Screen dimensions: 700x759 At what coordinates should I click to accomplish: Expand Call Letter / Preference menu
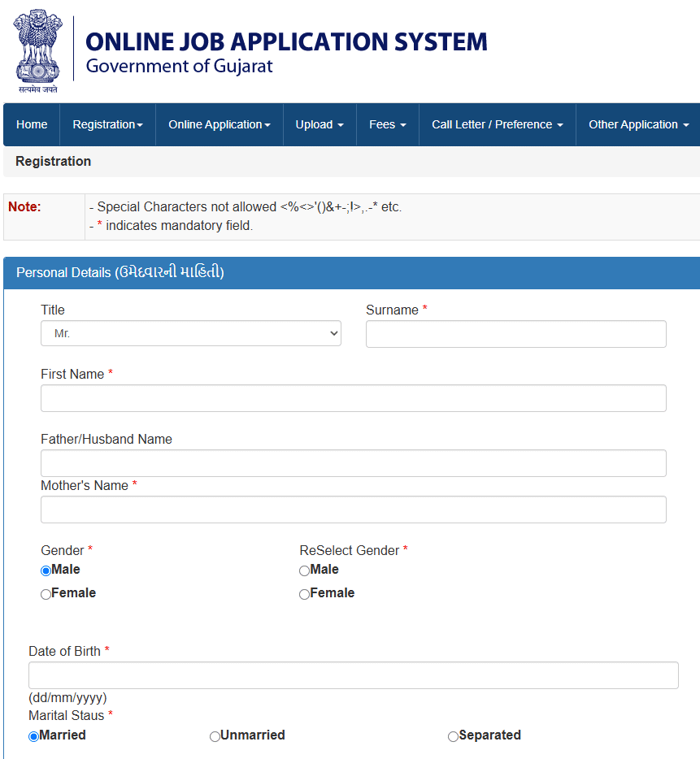(498, 124)
